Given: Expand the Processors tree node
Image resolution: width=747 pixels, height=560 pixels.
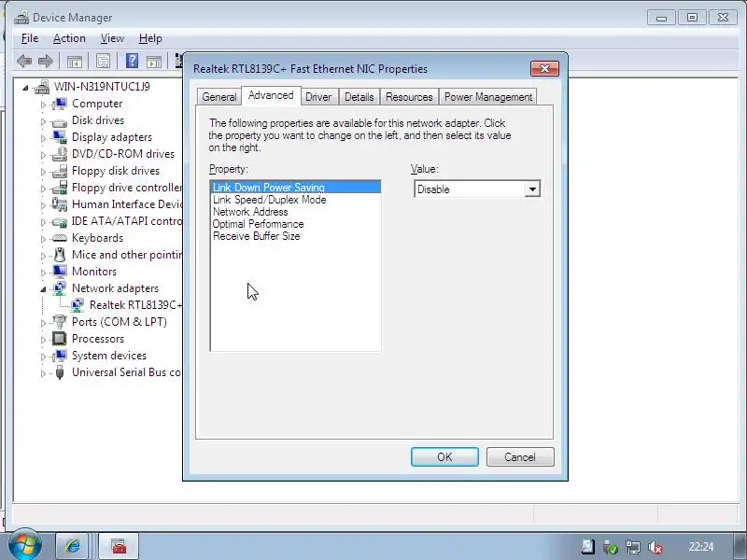Looking at the screenshot, I should point(43,340).
